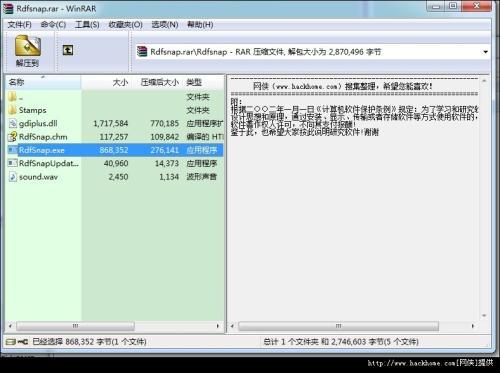This screenshot has height=373, width=500.
Task: Click the 解压到 extract toolbar icon
Action: pyautogui.click(x=28, y=51)
